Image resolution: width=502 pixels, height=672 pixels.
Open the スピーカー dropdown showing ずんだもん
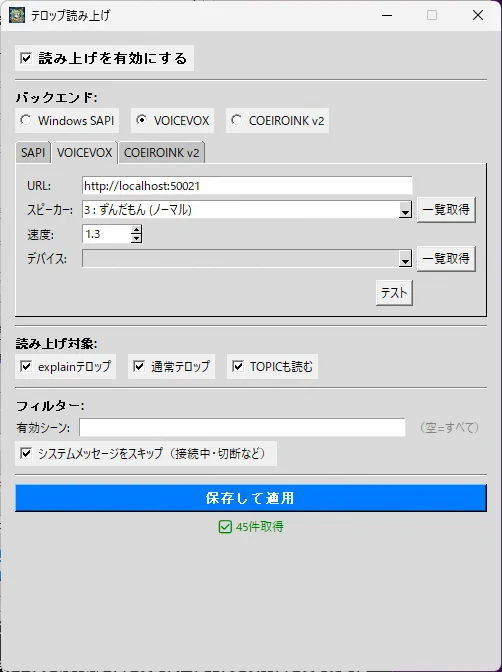pyautogui.click(x=247, y=210)
